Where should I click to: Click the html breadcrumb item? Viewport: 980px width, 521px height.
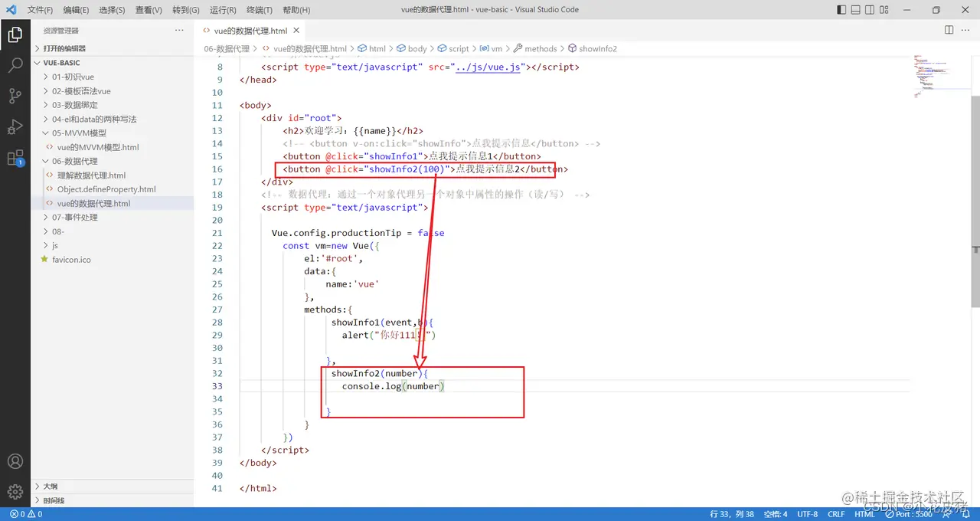(371, 48)
